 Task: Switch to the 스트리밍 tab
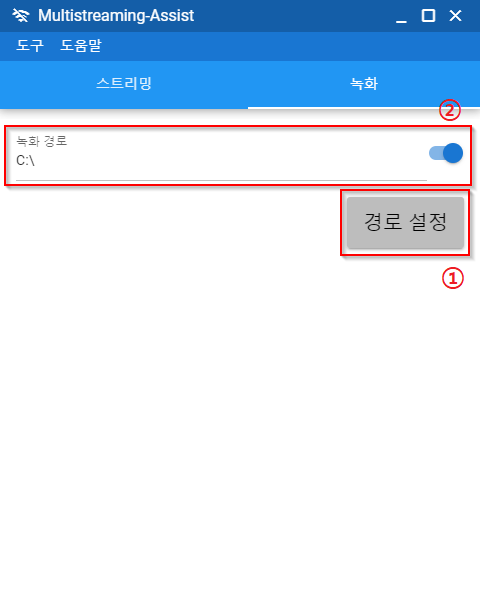[124, 84]
